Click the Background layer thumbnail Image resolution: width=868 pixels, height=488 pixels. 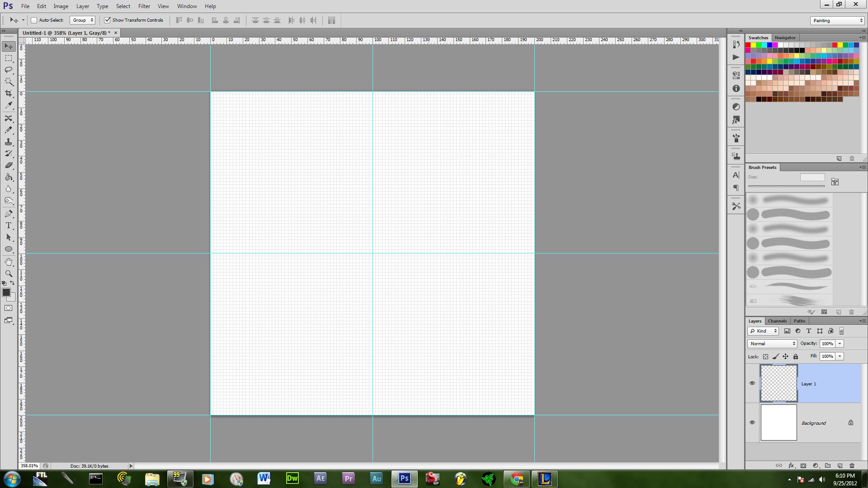(778, 422)
